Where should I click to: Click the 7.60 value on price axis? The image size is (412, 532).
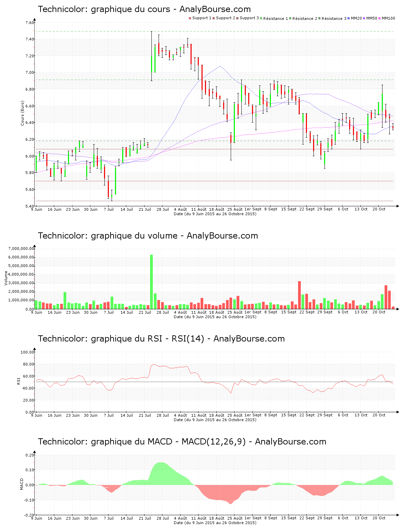[30, 23]
